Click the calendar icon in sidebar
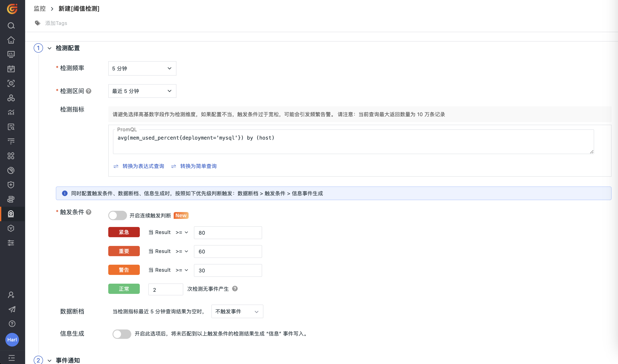Screen dimensions: 618x364 (x=11, y=69)
